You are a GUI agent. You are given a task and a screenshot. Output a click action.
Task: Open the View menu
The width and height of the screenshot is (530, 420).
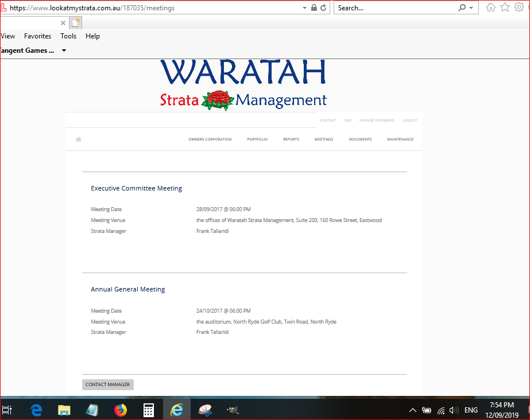click(7, 36)
